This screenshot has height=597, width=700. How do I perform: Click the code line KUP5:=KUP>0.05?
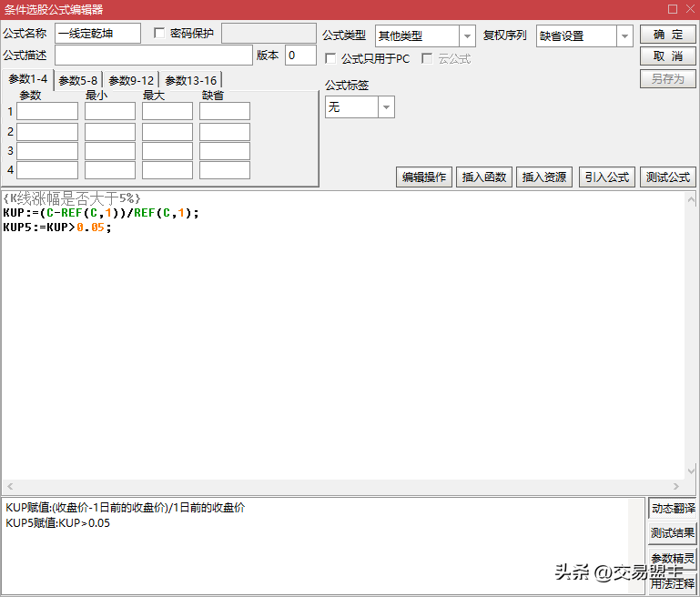click(57, 228)
